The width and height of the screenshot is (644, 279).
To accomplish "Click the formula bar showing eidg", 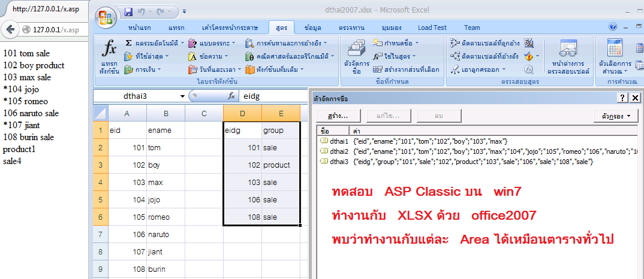I will click(270, 96).
